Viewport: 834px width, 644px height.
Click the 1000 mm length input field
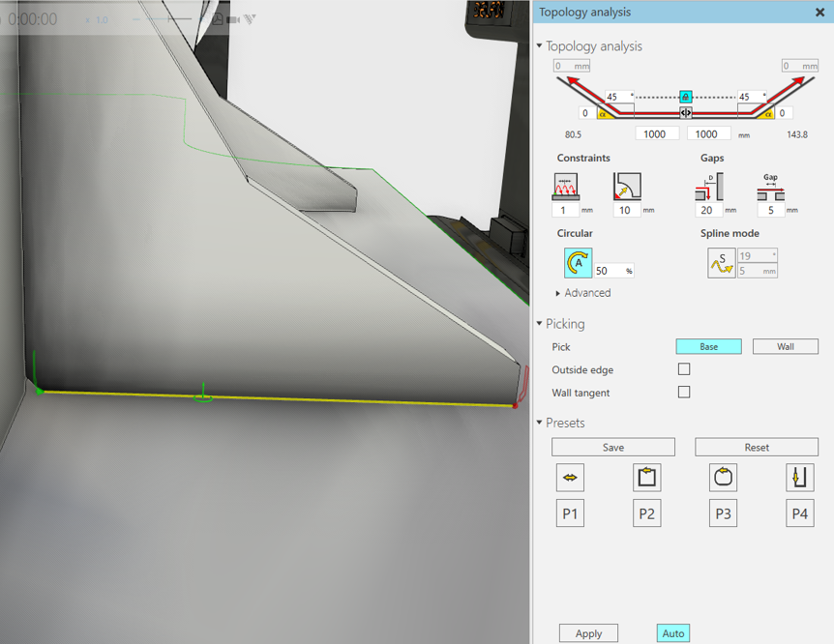[x=657, y=132]
